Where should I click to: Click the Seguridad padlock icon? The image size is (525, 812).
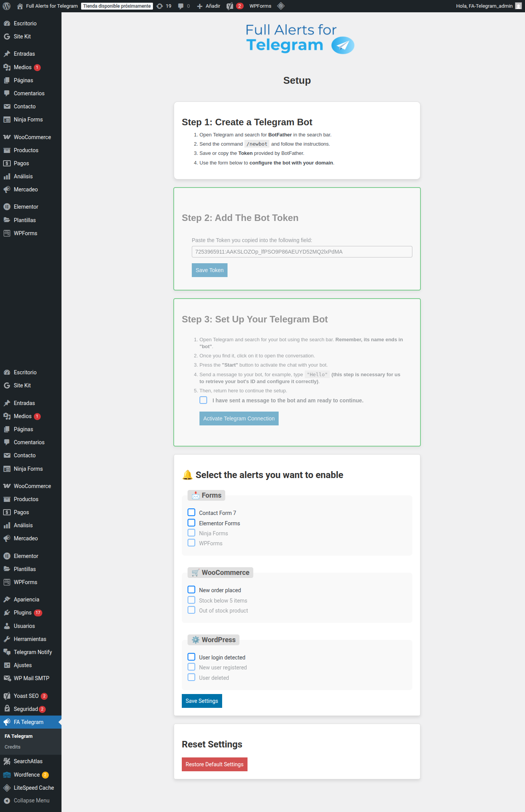point(7,709)
